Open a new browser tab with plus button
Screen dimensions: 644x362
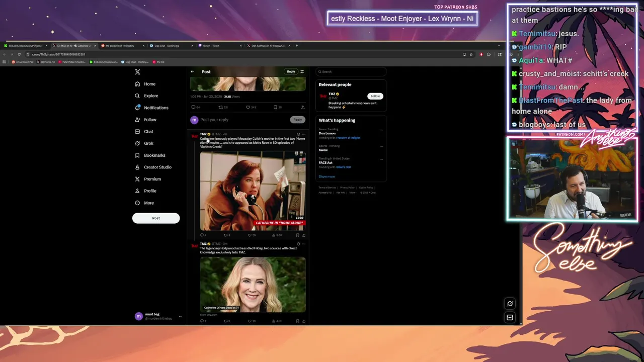pyautogui.click(x=297, y=46)
